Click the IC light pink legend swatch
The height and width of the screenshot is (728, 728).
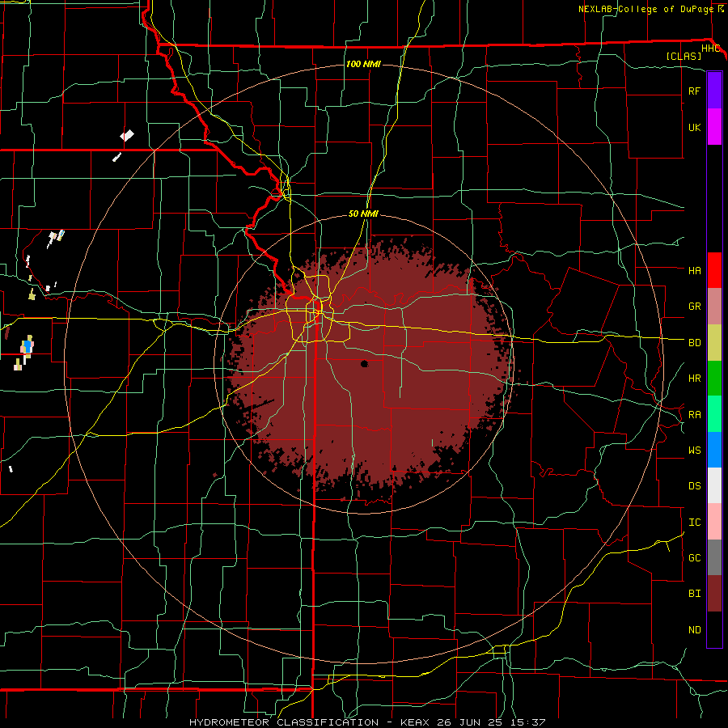point(714,522)
